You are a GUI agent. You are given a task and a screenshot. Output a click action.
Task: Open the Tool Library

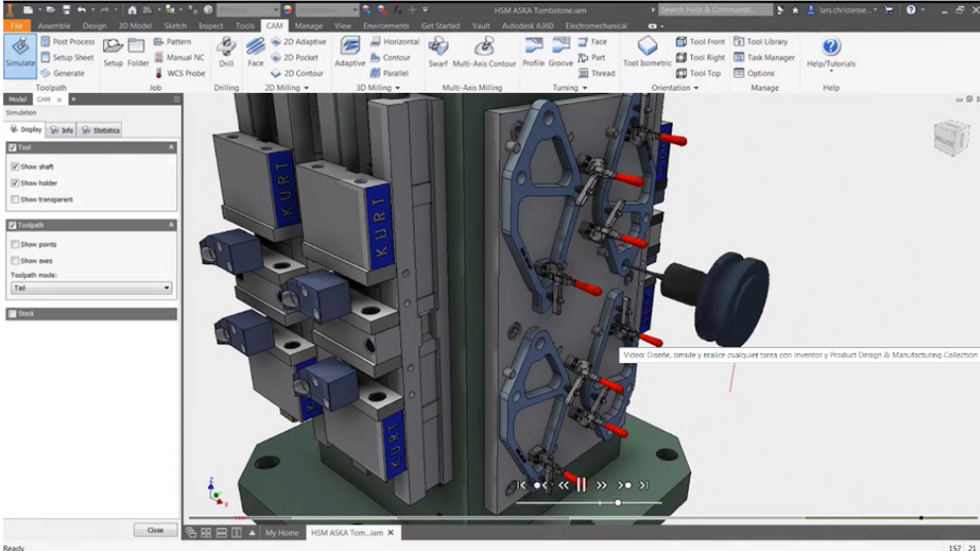(760, 42)
